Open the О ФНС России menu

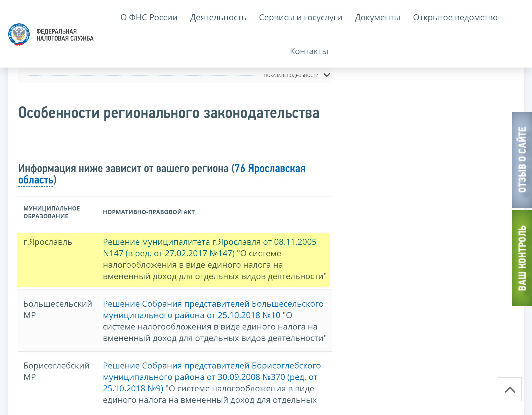click(x=149, y=17)
